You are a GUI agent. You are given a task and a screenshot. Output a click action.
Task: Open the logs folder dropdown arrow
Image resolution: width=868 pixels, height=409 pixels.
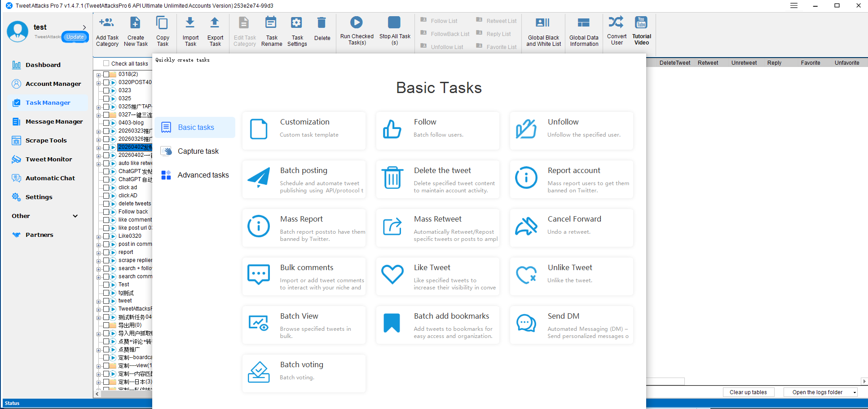click(855, 392)
